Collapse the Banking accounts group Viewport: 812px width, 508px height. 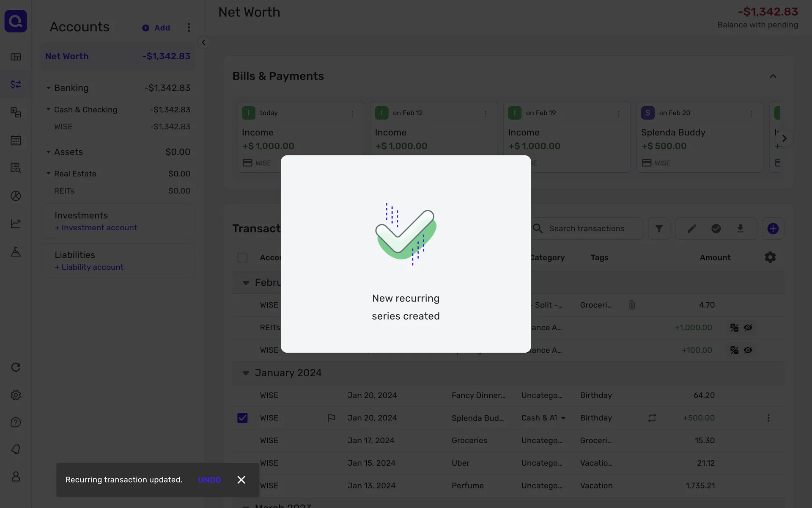[x=48, y=88]
